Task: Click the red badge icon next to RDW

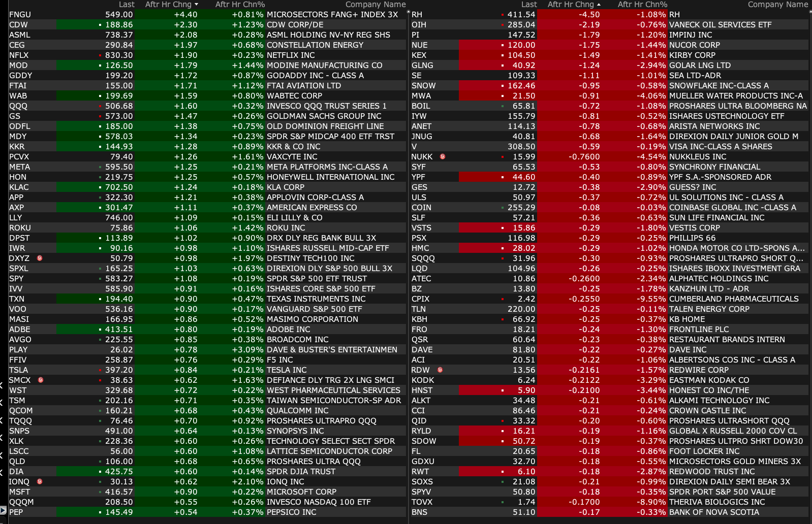Action: (440, 370)
